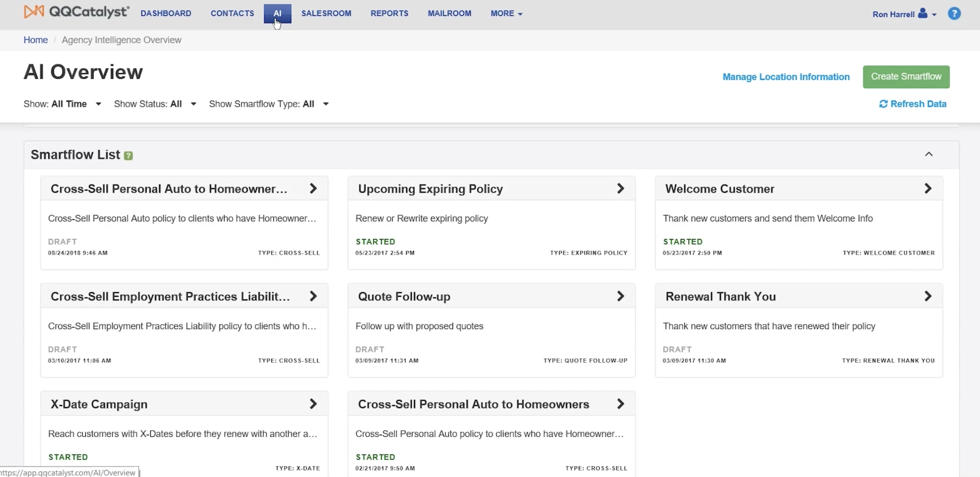The width and height of the screenshot is (980, 477).
Task: Click the Renewal Thank You arrow icon
Action: (928, 296)
